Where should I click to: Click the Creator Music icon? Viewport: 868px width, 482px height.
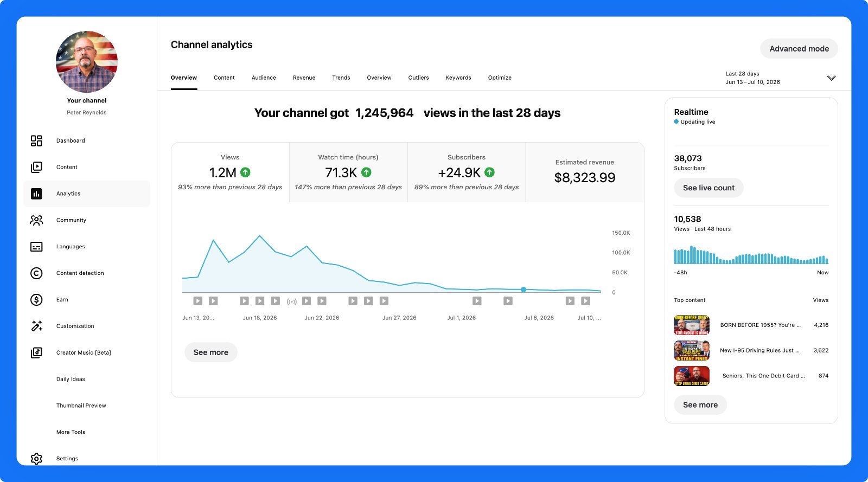(x=36, y=352)
